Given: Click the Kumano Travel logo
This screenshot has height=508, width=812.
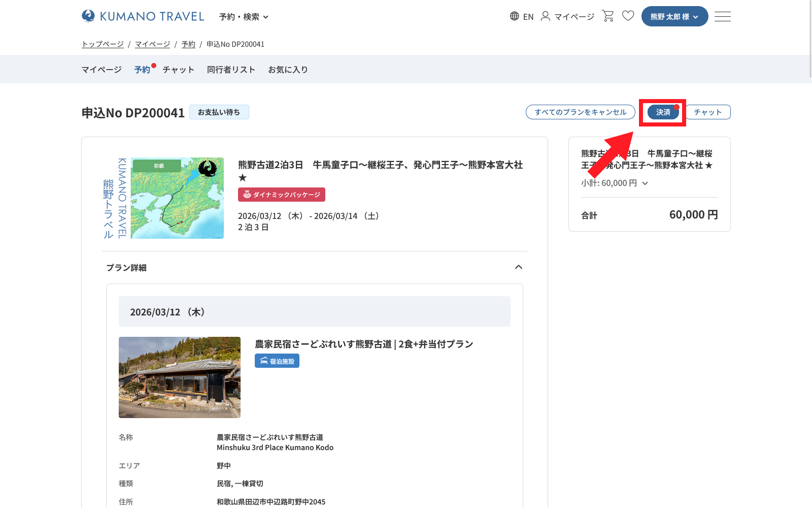Looking at the screenshot, I should coord(143,16).
